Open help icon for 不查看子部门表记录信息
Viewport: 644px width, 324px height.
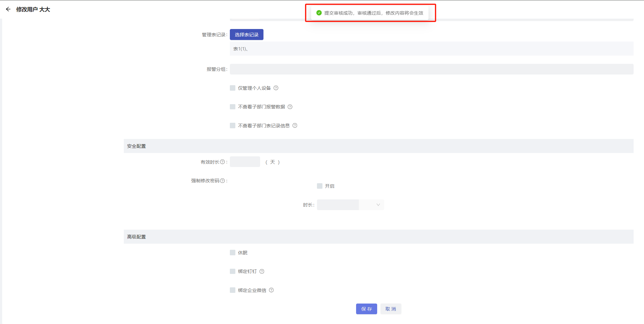tap(295, 126)
